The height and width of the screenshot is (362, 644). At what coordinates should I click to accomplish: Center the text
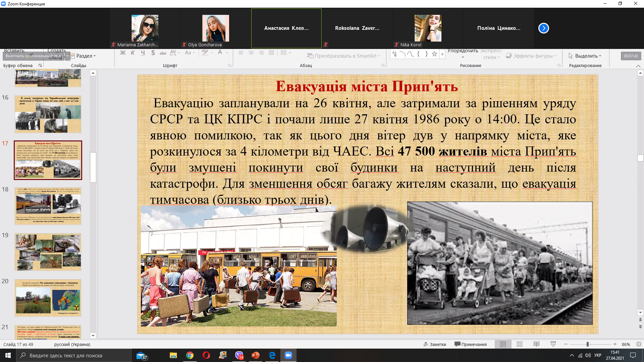point(251,53)
